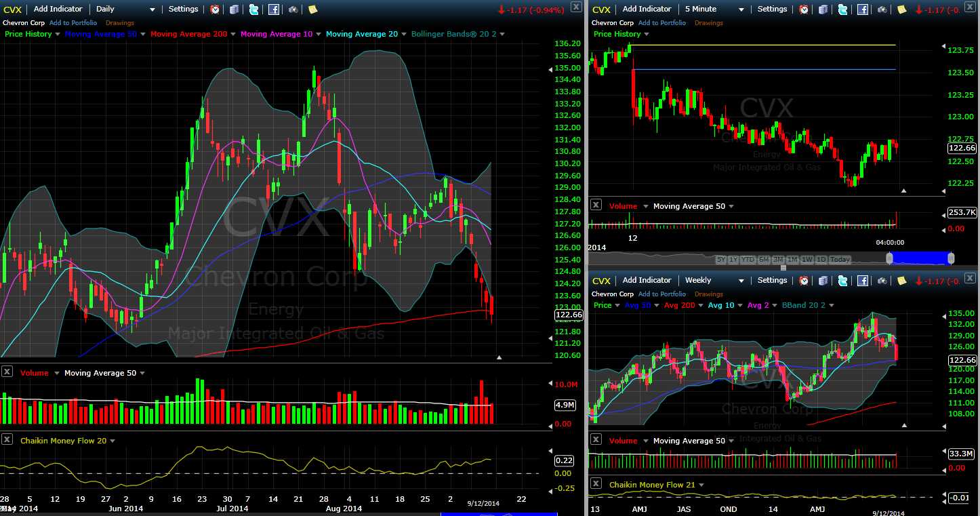
Task: Click the database stack icon in Daily chart toolbar
Action: point(234,9)
